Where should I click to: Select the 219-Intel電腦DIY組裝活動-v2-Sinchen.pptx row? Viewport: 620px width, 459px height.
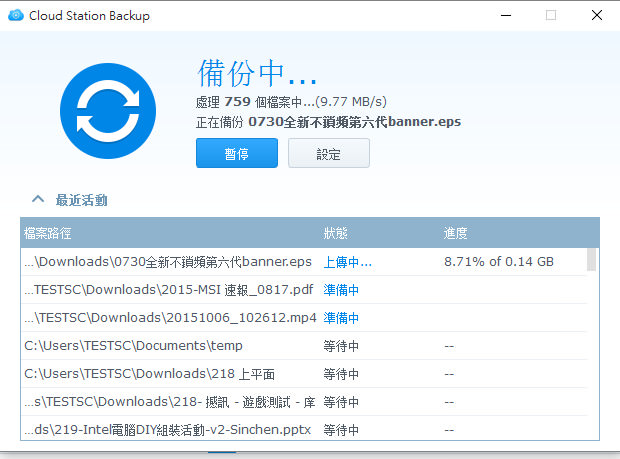[304, 428]
